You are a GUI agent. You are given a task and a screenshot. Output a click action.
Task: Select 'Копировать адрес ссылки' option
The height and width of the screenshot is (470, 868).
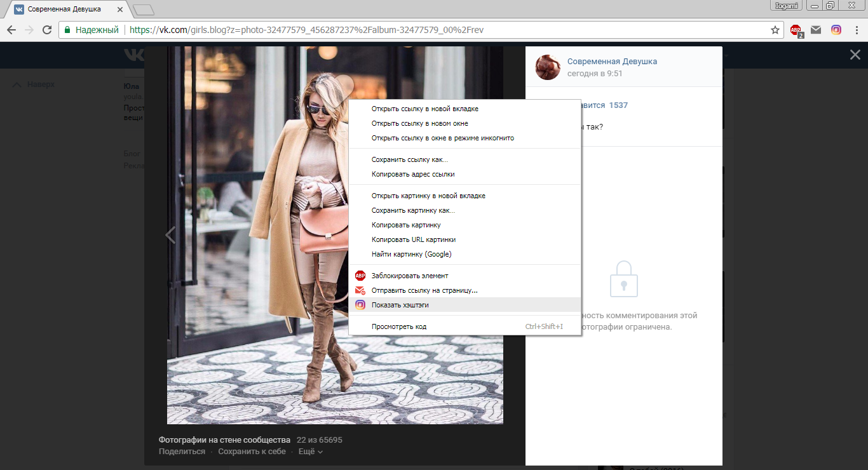click(413, 174)
